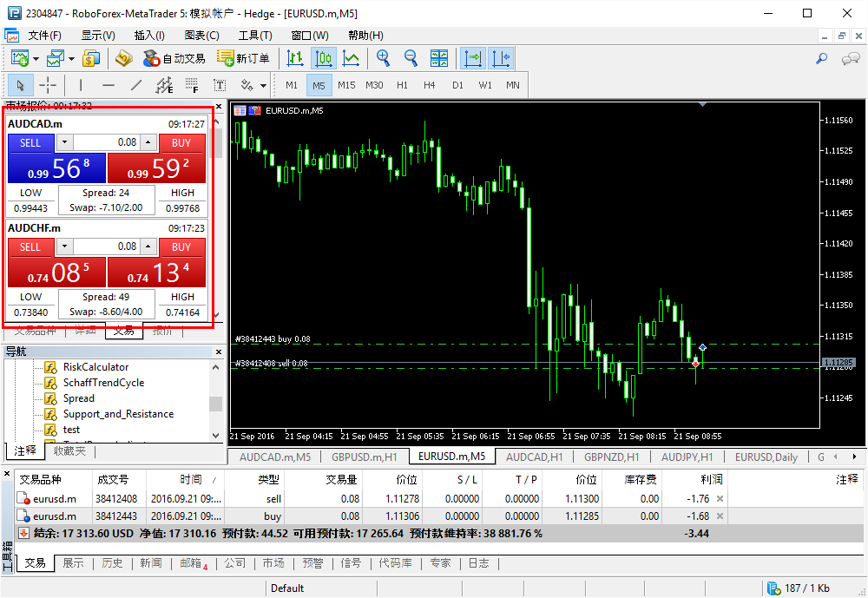Select the text label tool
868x598 pixels.
tap(220, 85)
